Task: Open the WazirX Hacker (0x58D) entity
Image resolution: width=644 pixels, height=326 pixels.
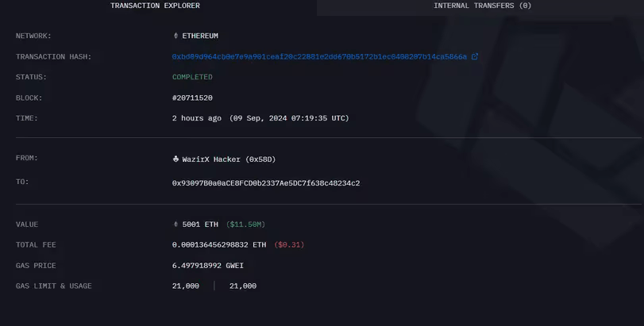Action: (x=229, y=159)
